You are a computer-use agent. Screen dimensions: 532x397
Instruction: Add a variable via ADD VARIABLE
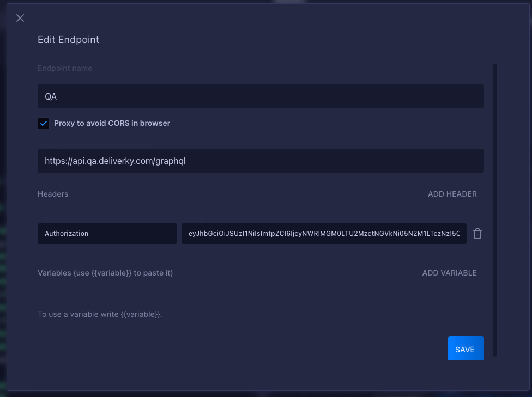449,273
